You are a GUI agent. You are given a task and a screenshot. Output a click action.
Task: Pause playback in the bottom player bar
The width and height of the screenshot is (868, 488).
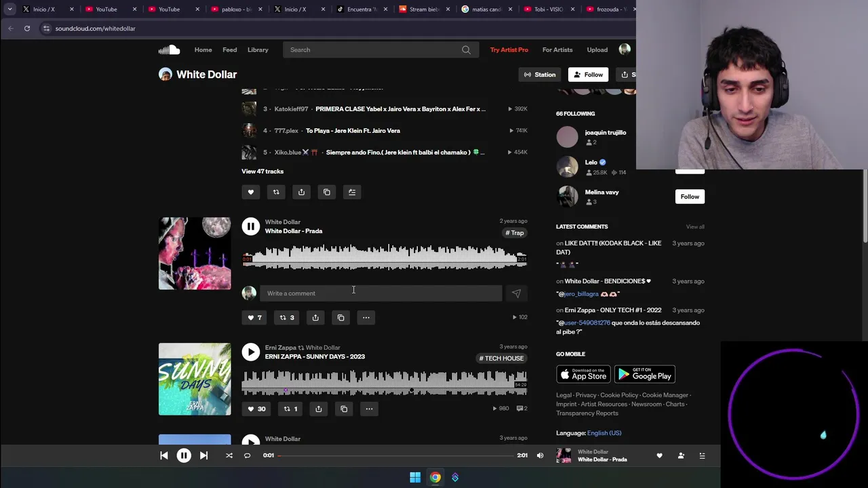click(x=184, y=455)
